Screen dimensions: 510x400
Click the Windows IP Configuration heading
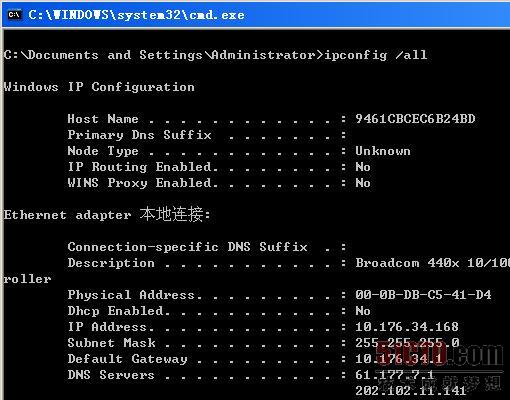99,87
